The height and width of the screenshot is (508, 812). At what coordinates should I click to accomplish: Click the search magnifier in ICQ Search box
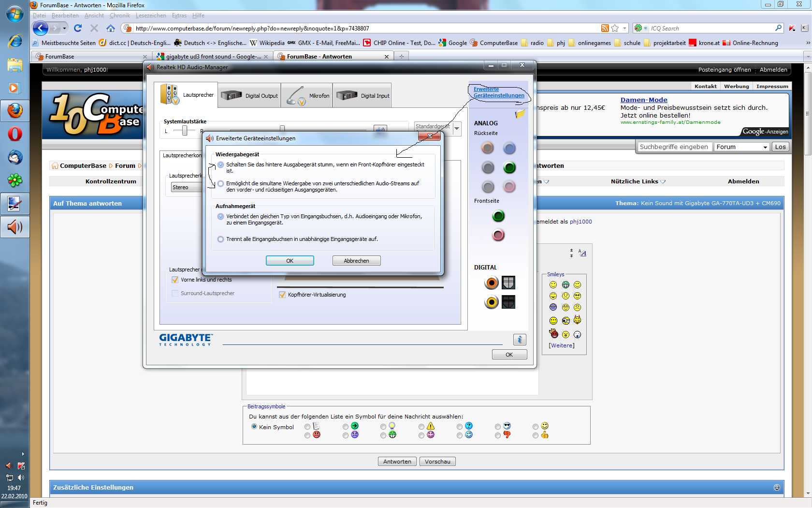point(778,28)
